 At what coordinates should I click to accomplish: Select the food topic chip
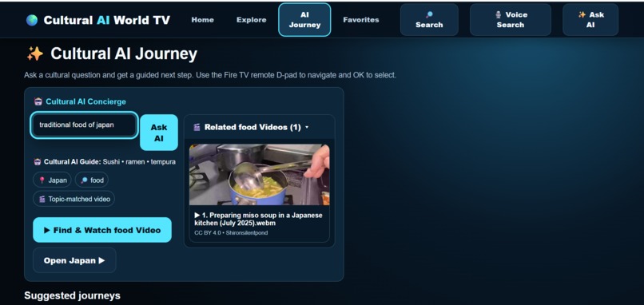click(92, 180)
